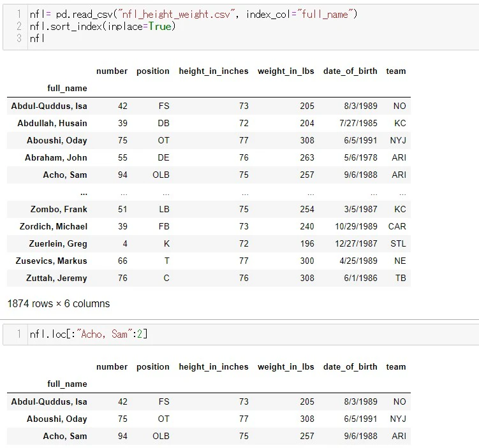Click weight cell '204'

(307, 123)
